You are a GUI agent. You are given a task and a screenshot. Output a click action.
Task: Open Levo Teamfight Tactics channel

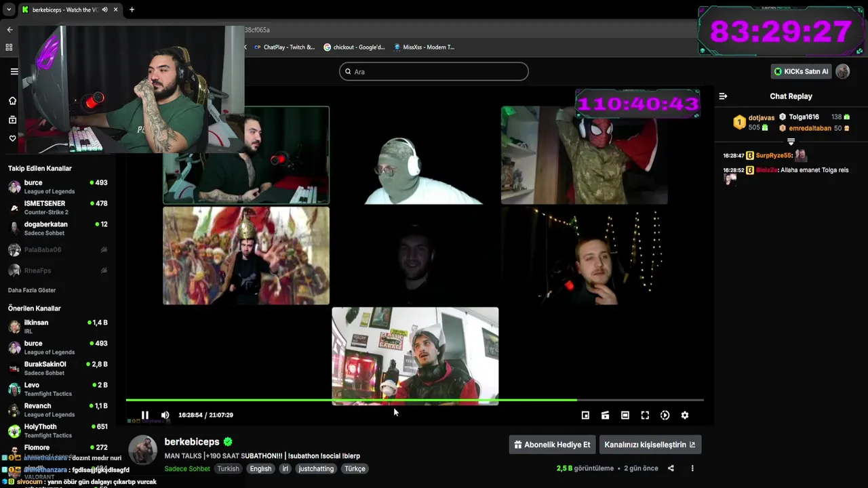pyautogui.click(x=58, y=389)
